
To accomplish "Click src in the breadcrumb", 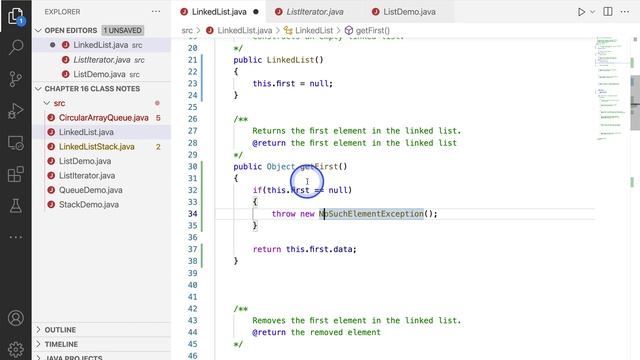I will pos(187,30).
